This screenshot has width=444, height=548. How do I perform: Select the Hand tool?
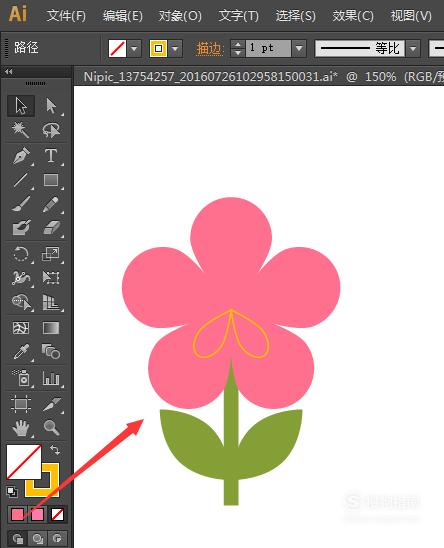[21, 428]
